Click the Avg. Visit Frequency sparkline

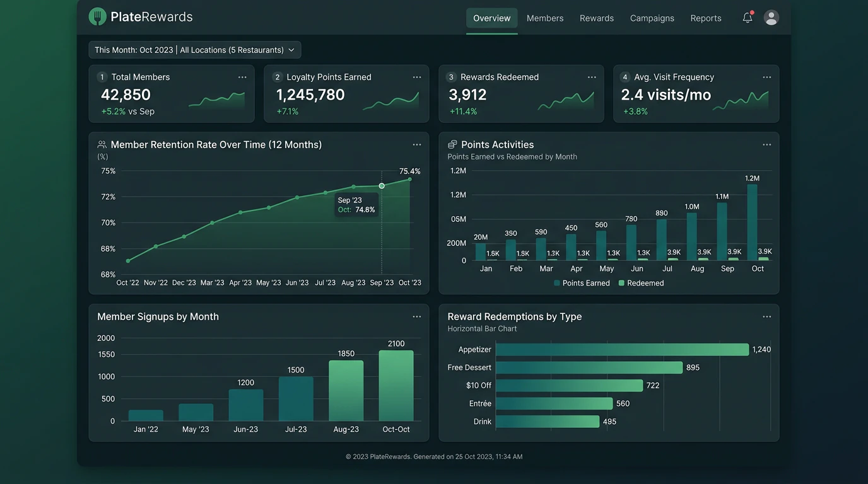coord(741,101)
